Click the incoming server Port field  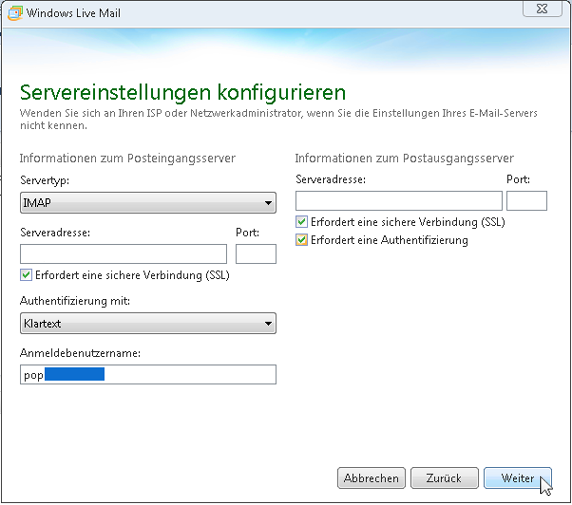tap(256, 254)
